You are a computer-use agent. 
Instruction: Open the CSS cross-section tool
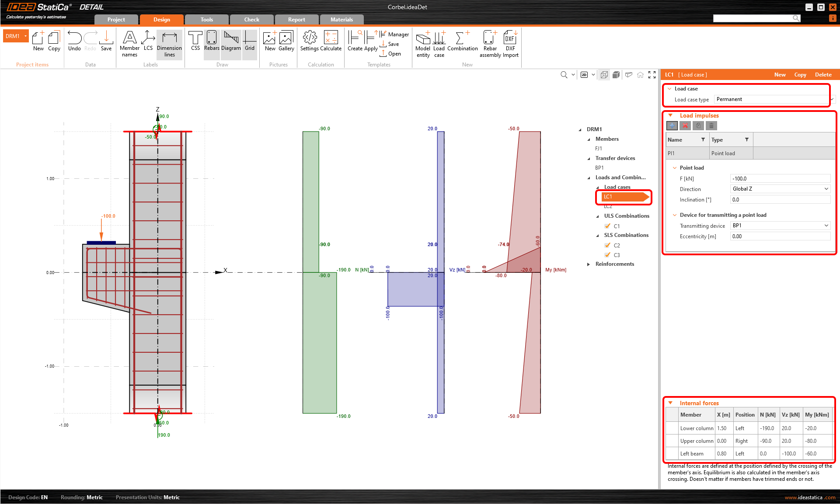point(195,41)
